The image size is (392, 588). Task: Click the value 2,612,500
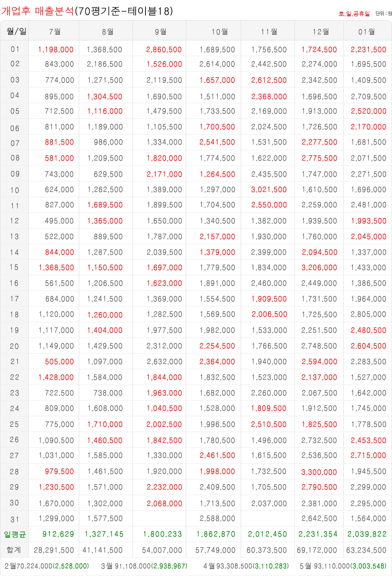click(269, 80)
